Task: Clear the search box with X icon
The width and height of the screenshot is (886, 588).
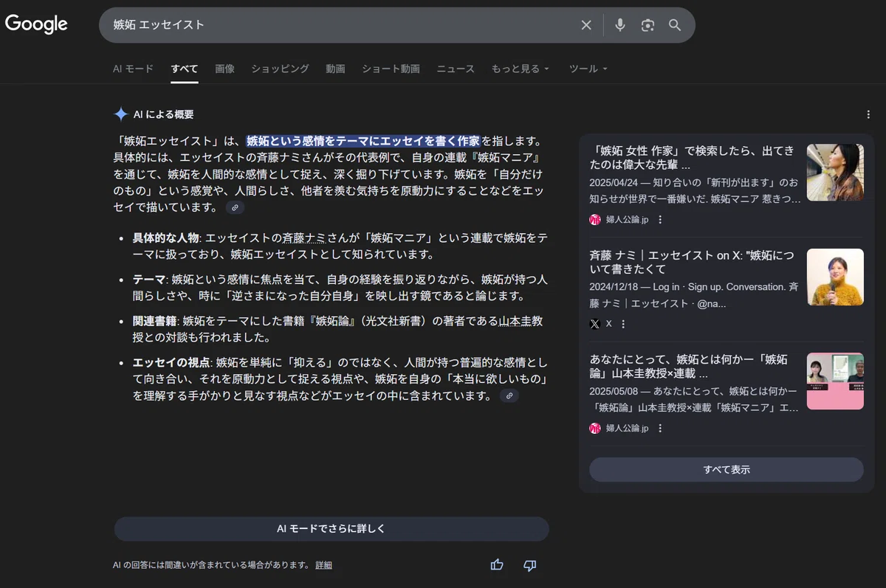Action: pos(586,25)
